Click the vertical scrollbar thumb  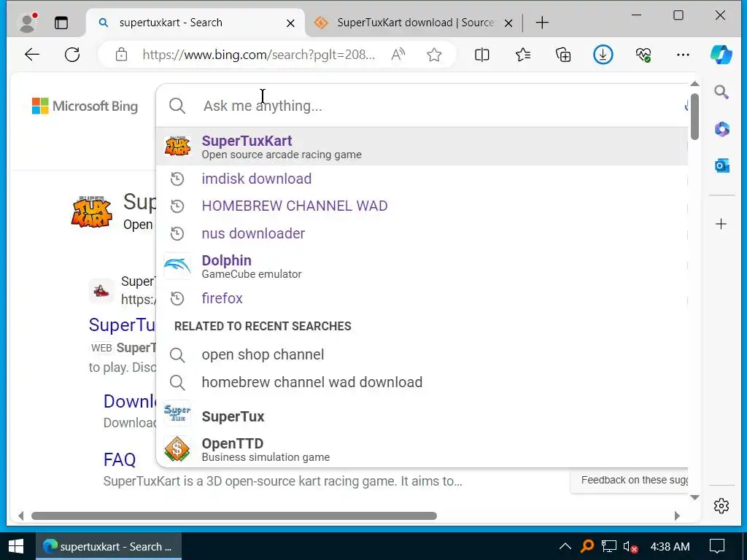(x=694, y=117)
